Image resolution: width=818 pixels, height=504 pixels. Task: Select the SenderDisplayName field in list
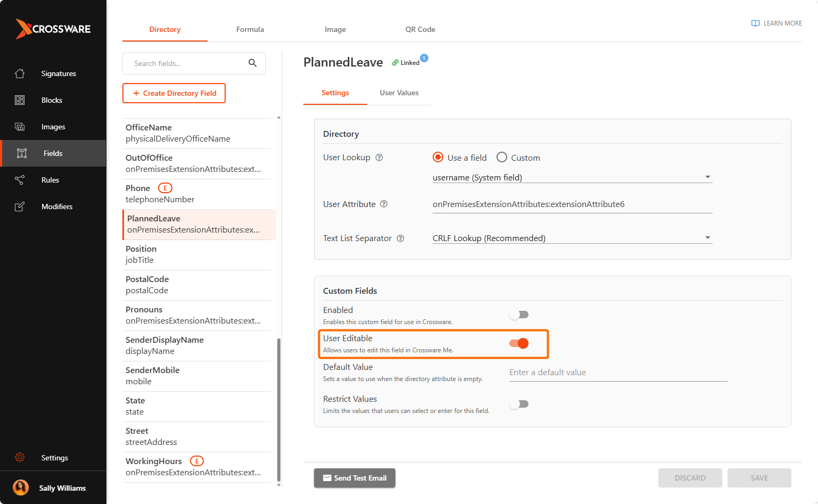(x=197, y=345)
